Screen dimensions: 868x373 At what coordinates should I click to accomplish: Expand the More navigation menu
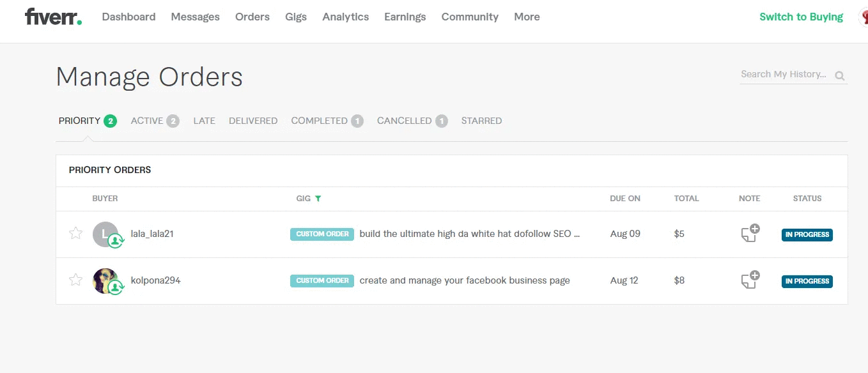(x=527, y=17)
